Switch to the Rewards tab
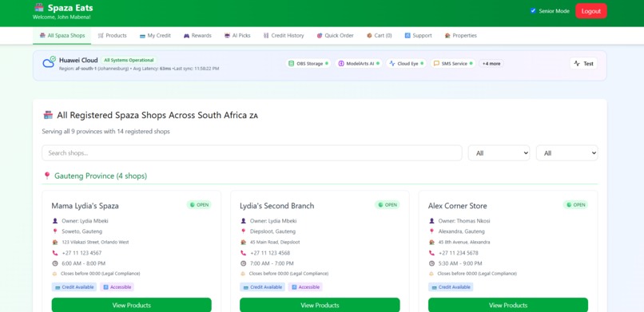644x312 pixels. point(197,36)
